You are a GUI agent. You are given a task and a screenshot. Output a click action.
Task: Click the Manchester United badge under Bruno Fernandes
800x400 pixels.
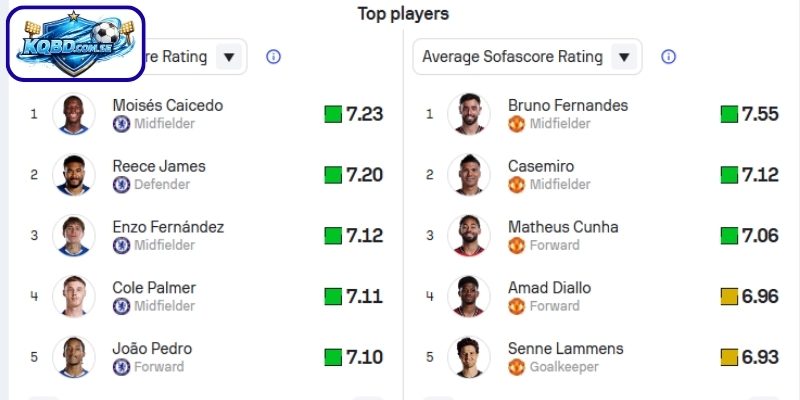(x=516, y=124)
